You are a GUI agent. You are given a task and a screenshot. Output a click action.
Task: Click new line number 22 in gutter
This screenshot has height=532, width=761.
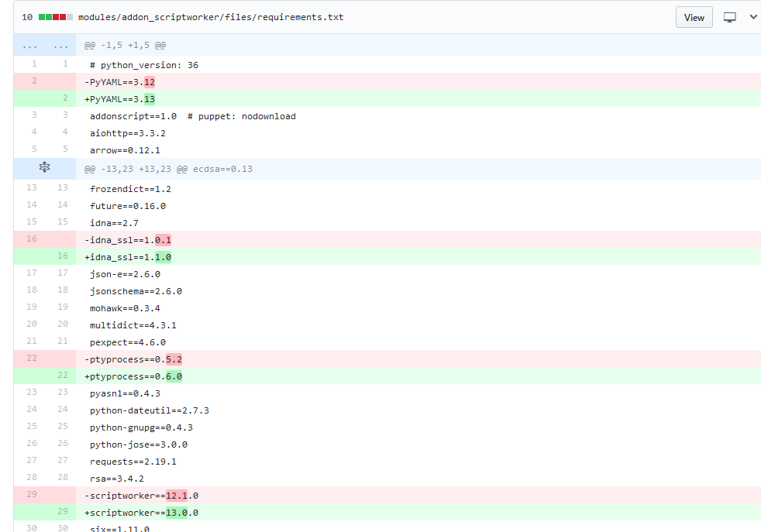click(x=63, y=375)
